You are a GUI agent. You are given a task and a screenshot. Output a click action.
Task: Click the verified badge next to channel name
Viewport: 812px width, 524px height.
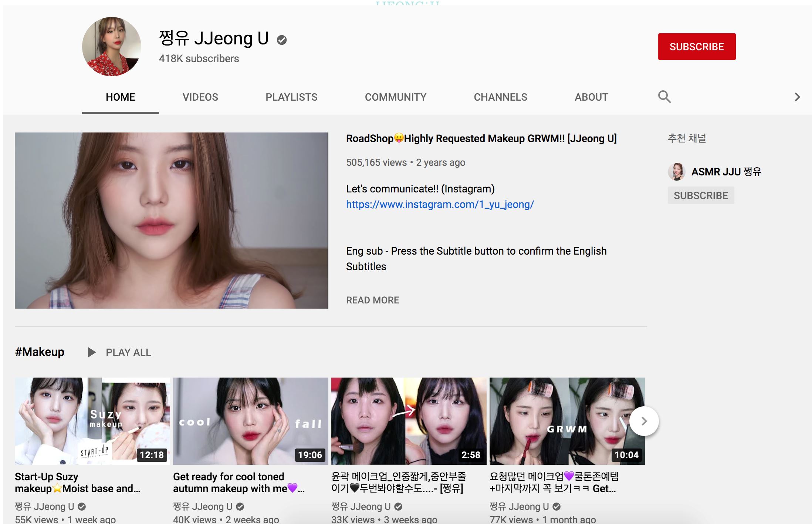click(282, 39)
